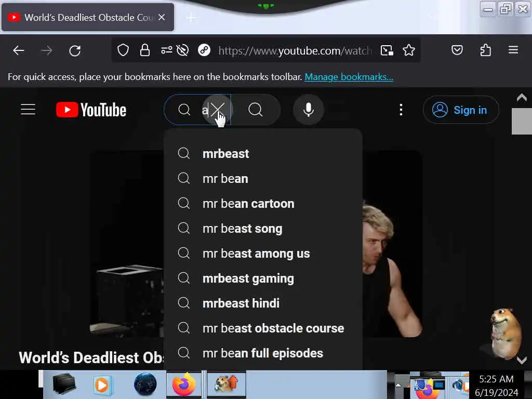Click the link-shaped extension icon in the address bar
This screenshot has height=399, width=532.
(x=204, y=50)
